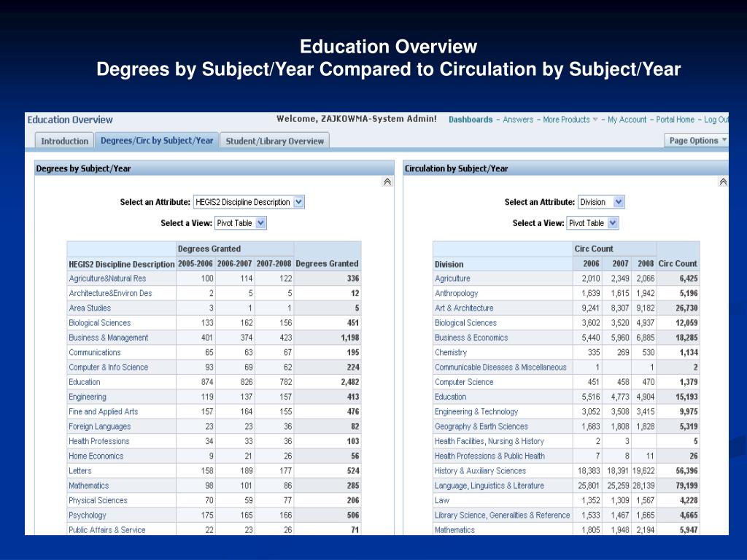
Task: Open My Account
Action: pos(627,120)
